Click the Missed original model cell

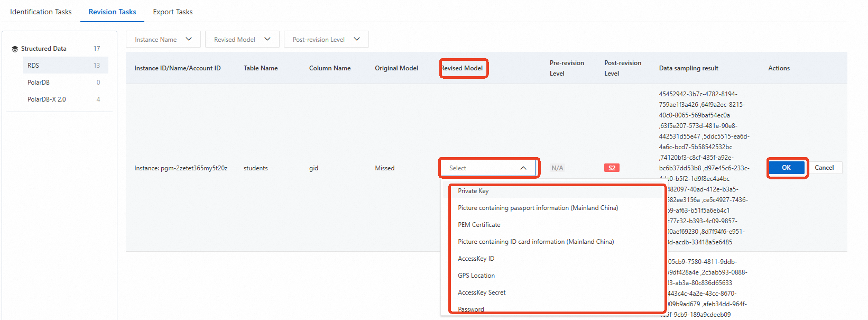pos(385,168)
